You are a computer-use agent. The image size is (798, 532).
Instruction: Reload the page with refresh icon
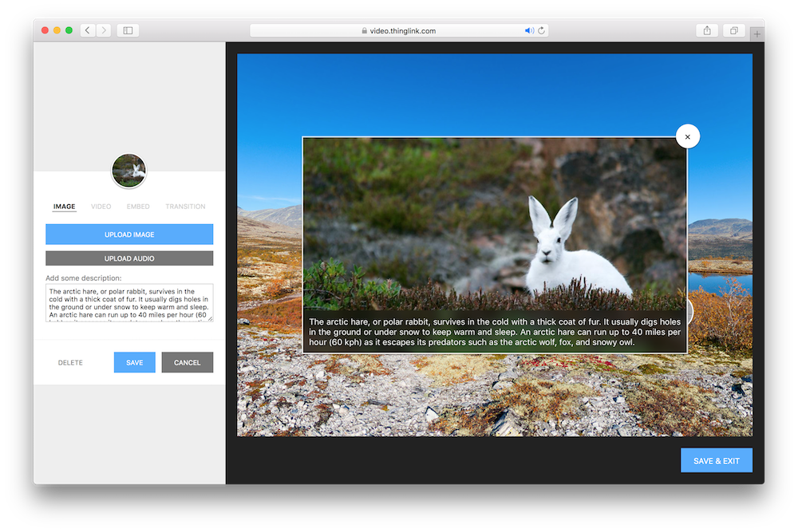541,31
